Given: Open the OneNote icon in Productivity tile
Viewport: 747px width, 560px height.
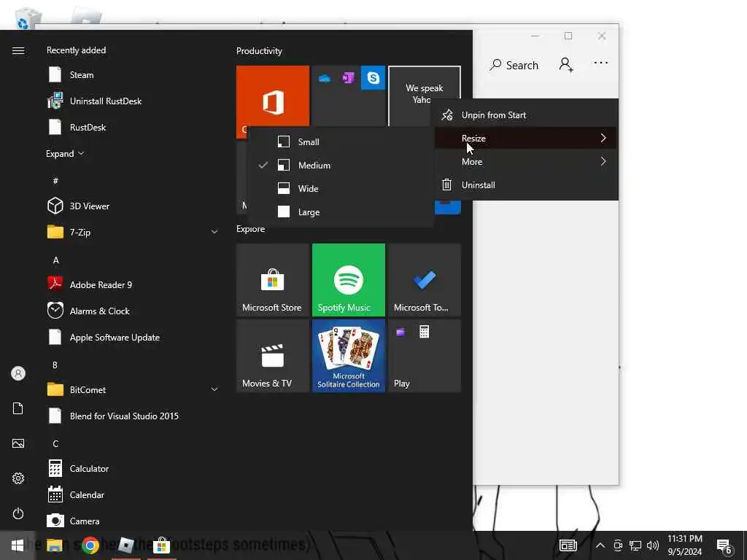Looking at the screenshot, I should [x=348, y=77].
